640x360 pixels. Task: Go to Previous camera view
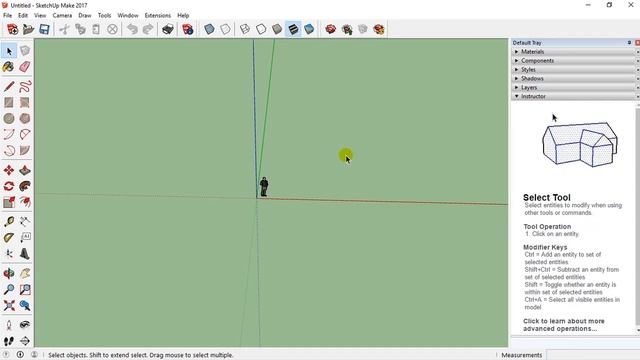click(25, 305)
